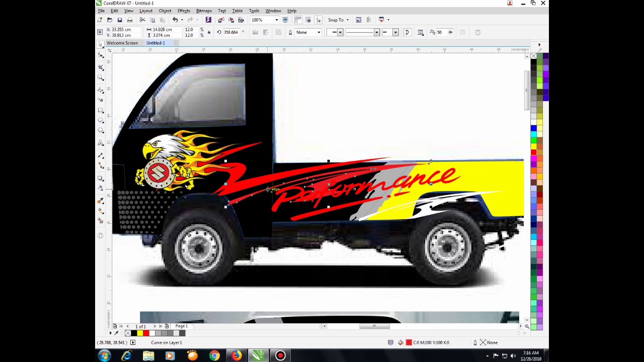Toggle Close Curve button
The height and width of the screenshot is (362, 644).
click(x=407, y=32)
